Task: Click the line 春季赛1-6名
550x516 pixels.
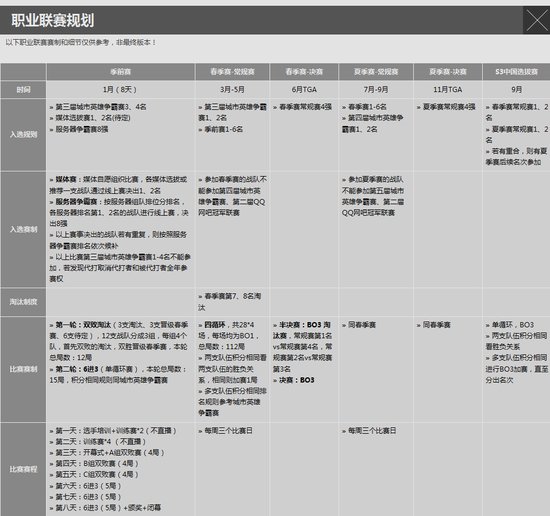Action: point(364,107)
